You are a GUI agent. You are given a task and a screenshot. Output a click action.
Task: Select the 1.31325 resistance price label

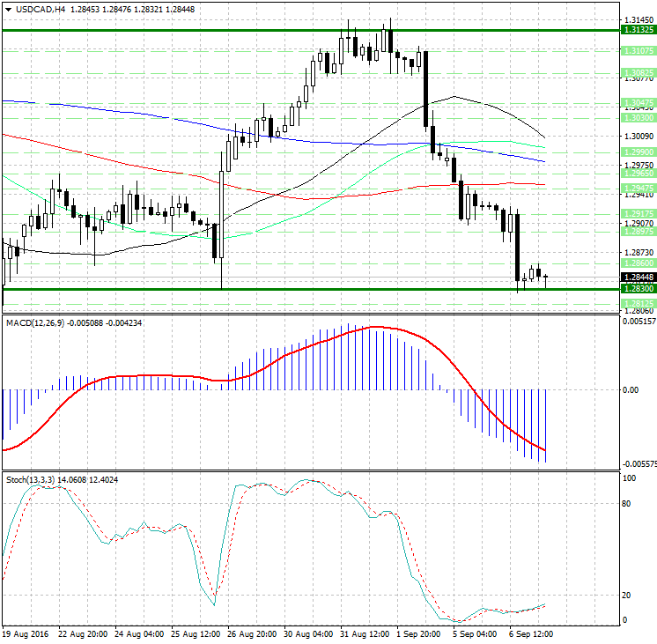click(637, 30)
